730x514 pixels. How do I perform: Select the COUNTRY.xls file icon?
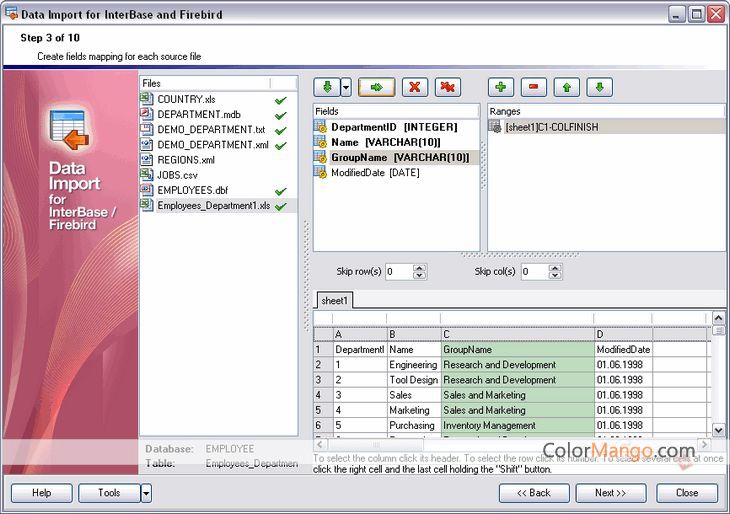tap(147, 99)
